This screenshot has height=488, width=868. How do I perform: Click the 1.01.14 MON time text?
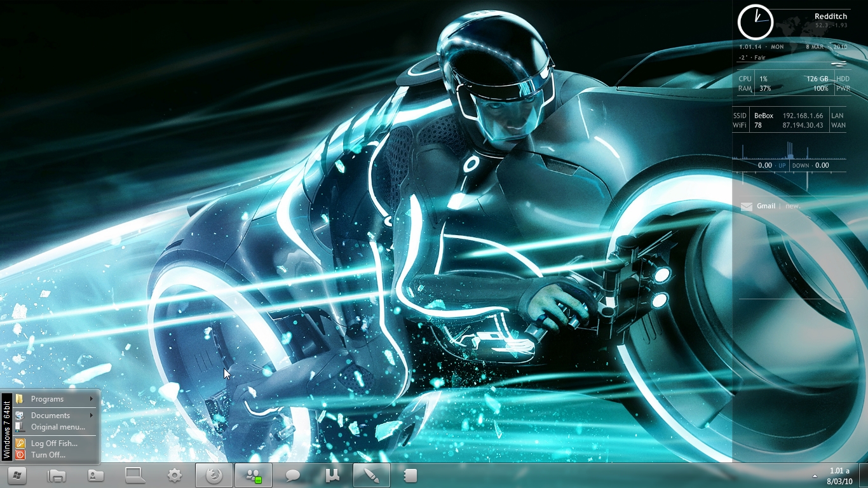click(x=761, y=47)
